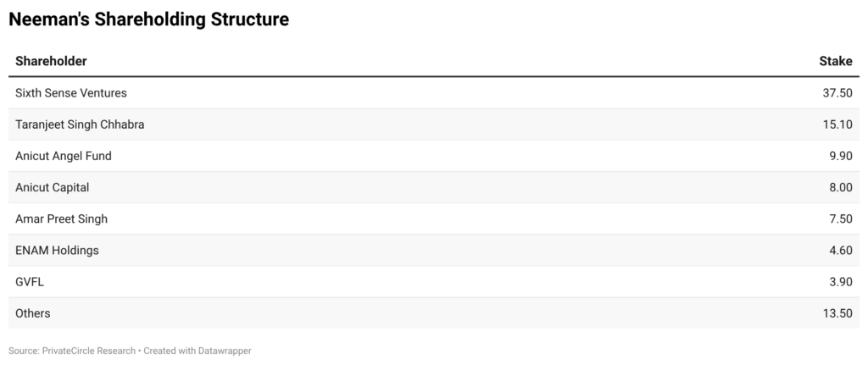Click the 7.50 stake value

(x=840, y=218)
